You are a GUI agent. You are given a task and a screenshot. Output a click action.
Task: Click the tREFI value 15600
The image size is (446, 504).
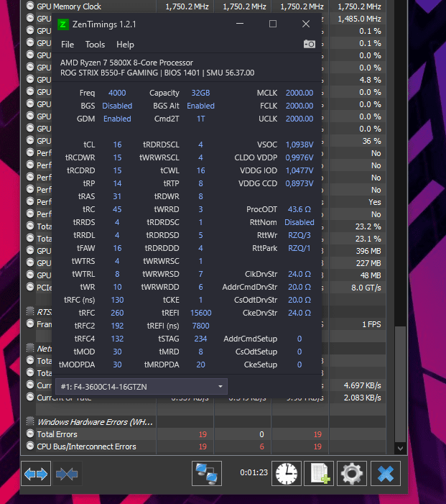tap(200, 313)
